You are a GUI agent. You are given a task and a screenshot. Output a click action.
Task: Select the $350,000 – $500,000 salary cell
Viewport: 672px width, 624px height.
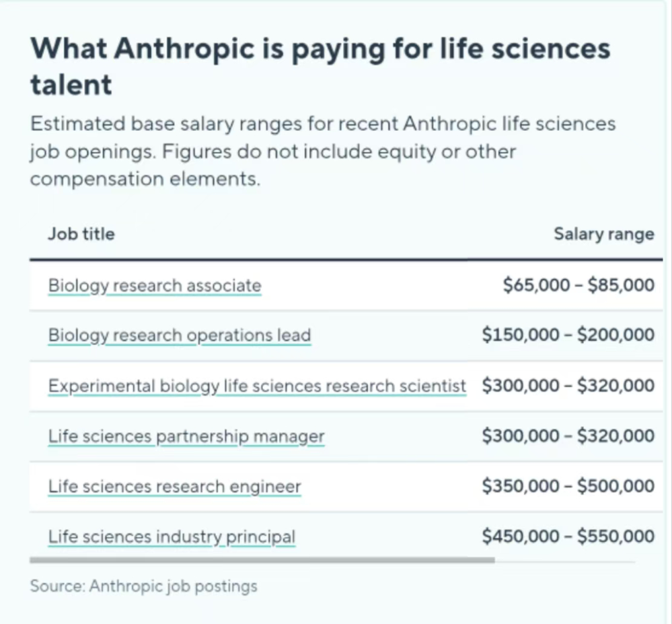click(x=568, y=486)
